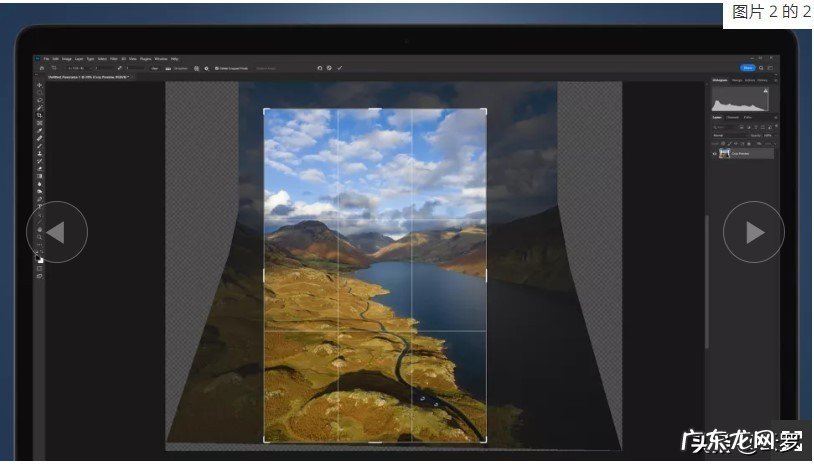Open the Filter menu
The image size is (814, 469).
coord(113,59)
